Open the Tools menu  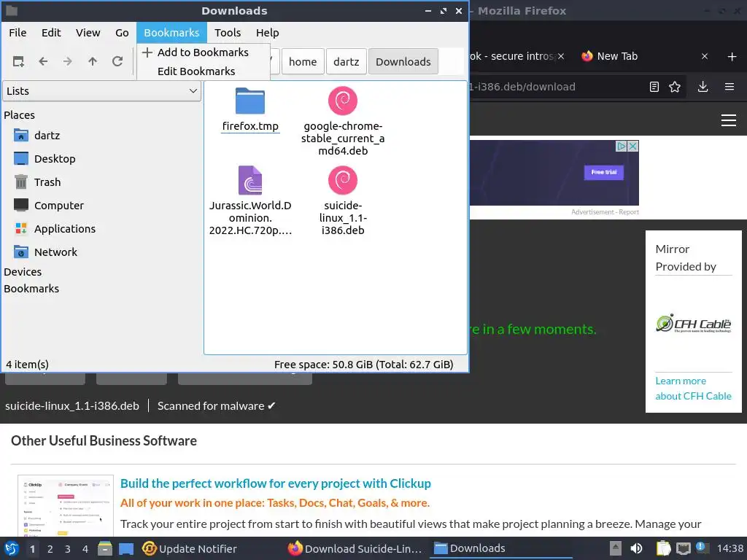[228, 33]
